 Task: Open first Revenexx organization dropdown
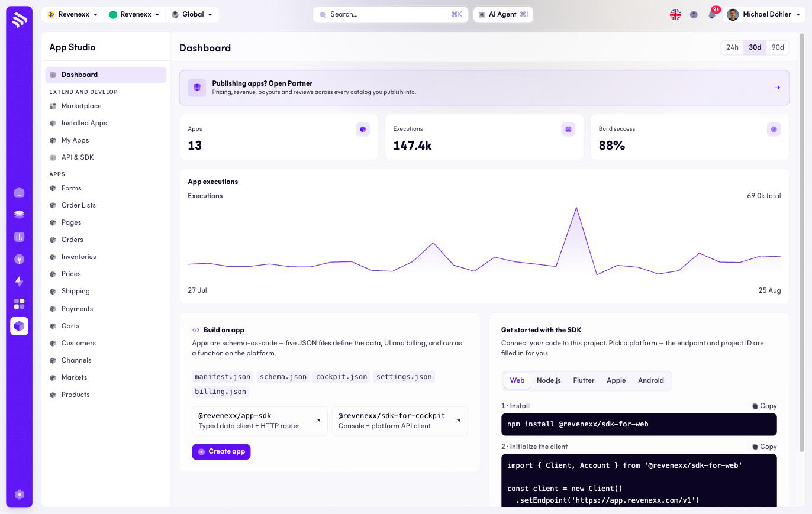pos(73,14)
